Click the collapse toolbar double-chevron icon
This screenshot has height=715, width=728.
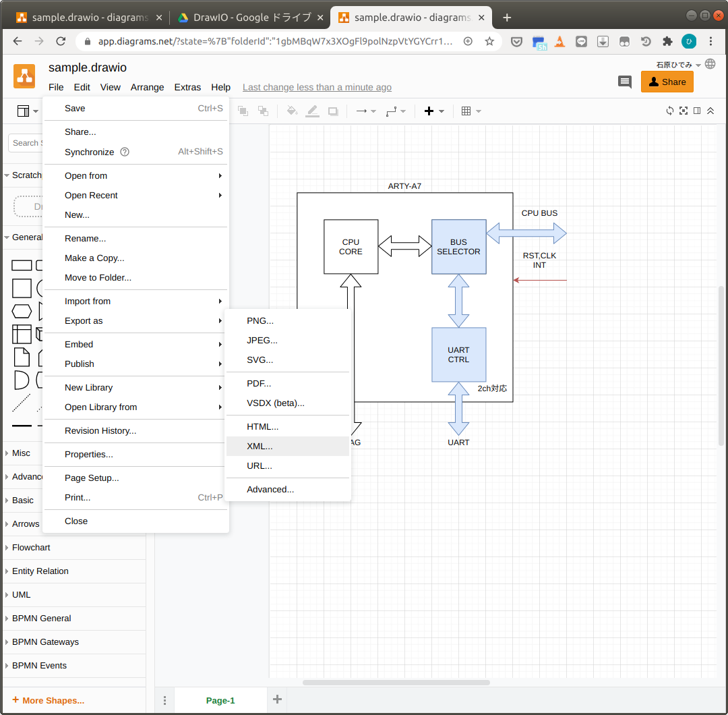[x=710, y=111]
